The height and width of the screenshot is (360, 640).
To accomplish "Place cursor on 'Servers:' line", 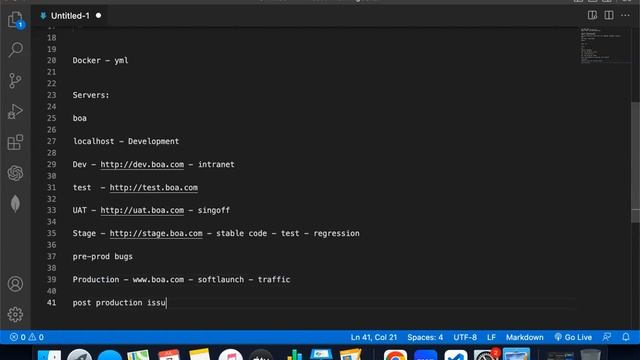I will 91,95.
